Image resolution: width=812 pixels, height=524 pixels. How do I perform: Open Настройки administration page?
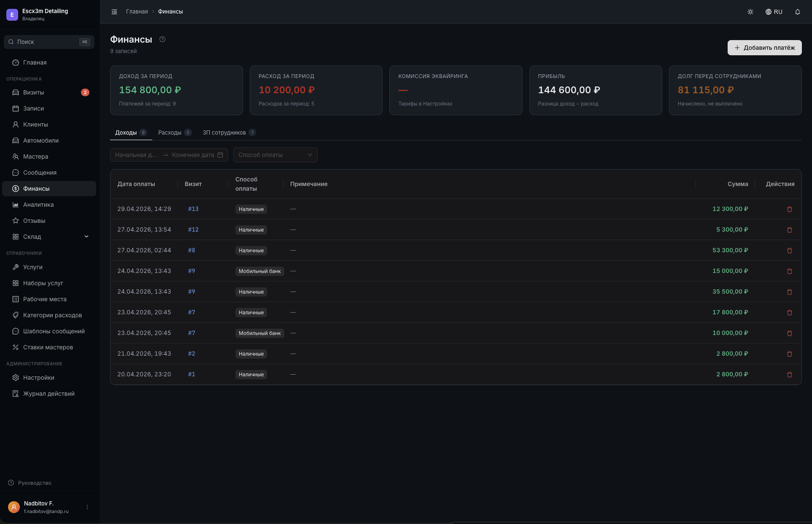pos(49,378)
